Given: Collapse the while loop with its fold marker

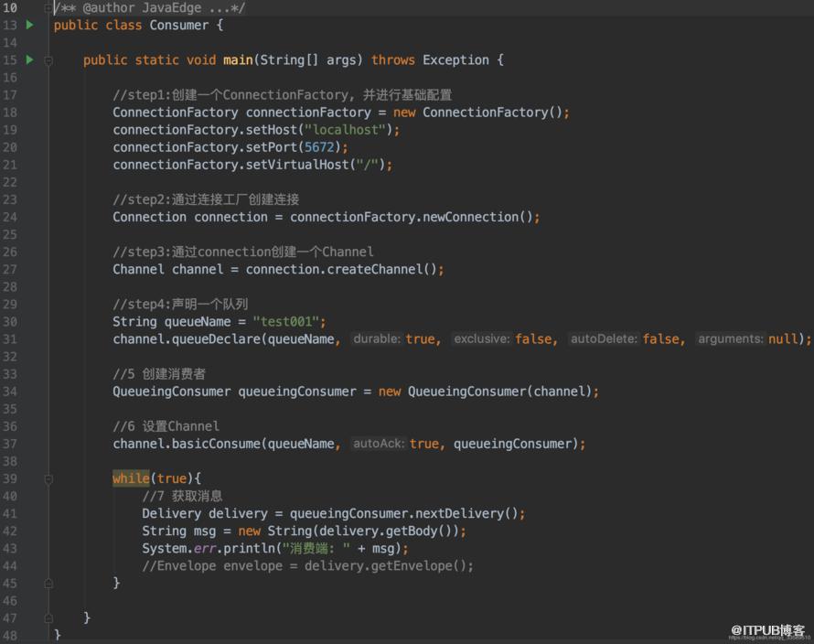Looking at the screenshot, I should coord(48,478).
